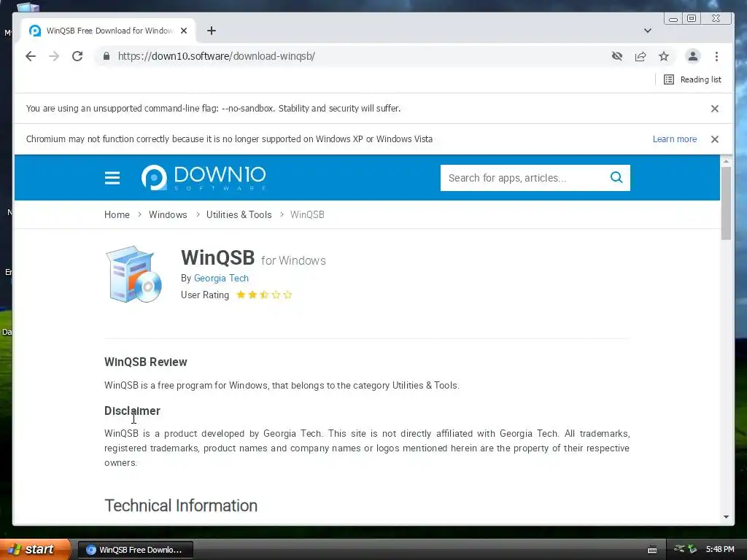Bookmark this page with the star
The image size is (747, 560).
pos(664,56)
